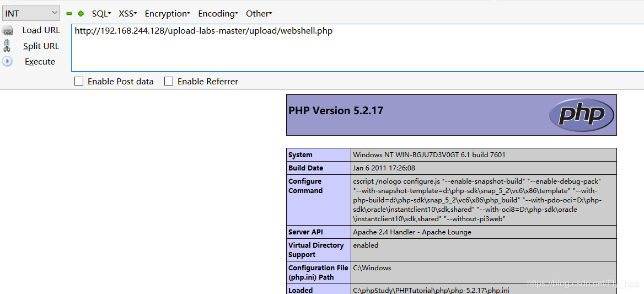Viewport: 644px width, 294px height.
Task: Click the PHP Version 5.2.17 heading
Action: coord(336,110)
